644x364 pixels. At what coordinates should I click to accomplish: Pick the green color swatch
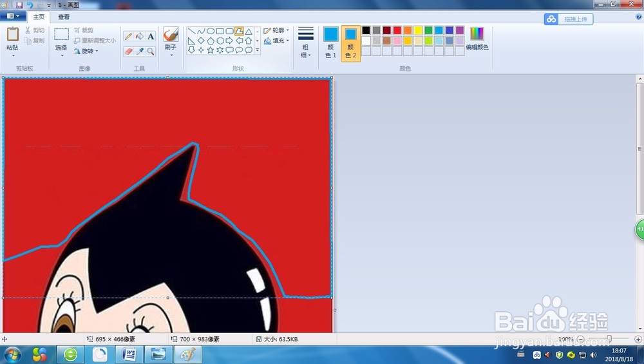428,30
